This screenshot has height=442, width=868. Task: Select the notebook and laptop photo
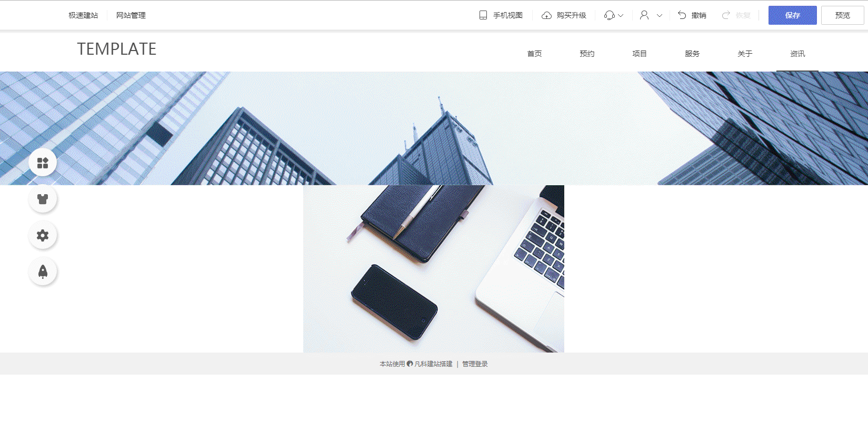[x=434, y=269]
